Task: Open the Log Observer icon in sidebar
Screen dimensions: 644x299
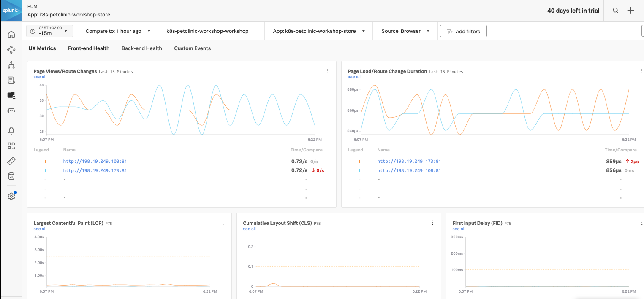Action: (x=11, y=80)
